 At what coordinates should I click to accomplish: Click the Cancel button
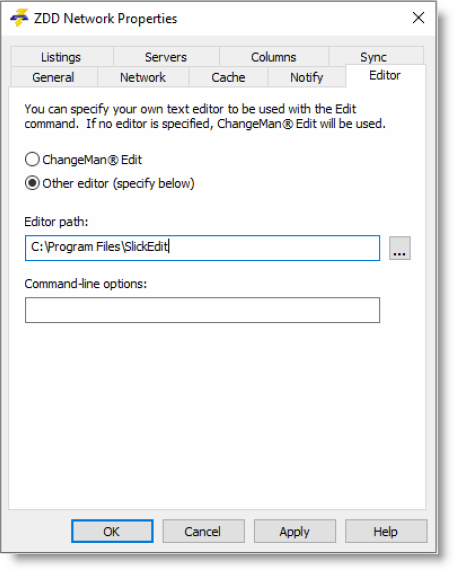[x=203, y=531]
